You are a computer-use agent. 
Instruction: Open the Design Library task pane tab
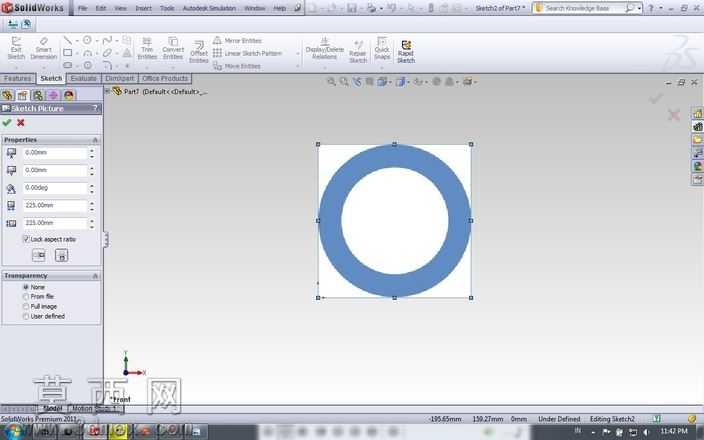(x=697, y=127)
